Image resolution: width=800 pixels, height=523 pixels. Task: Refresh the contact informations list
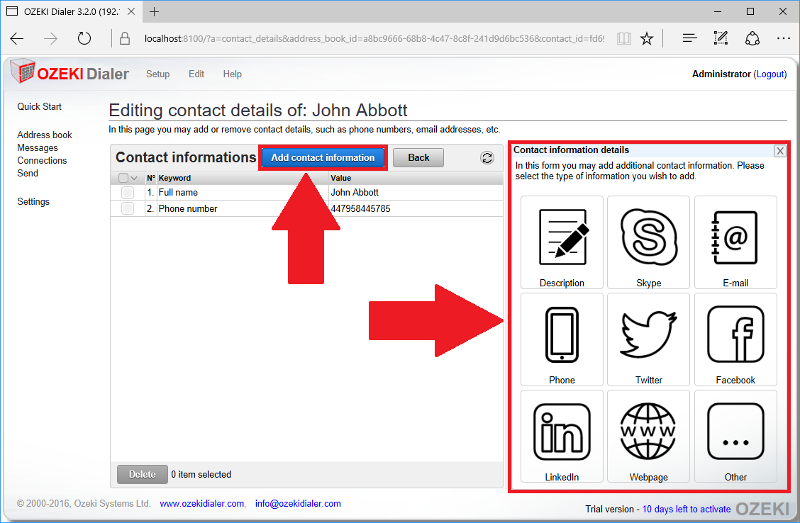pyautogui.click(x=487, y=158)
